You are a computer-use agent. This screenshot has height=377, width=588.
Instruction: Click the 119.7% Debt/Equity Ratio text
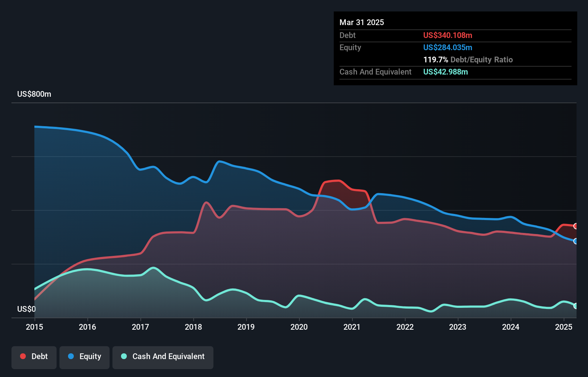[x=468, y=59]
